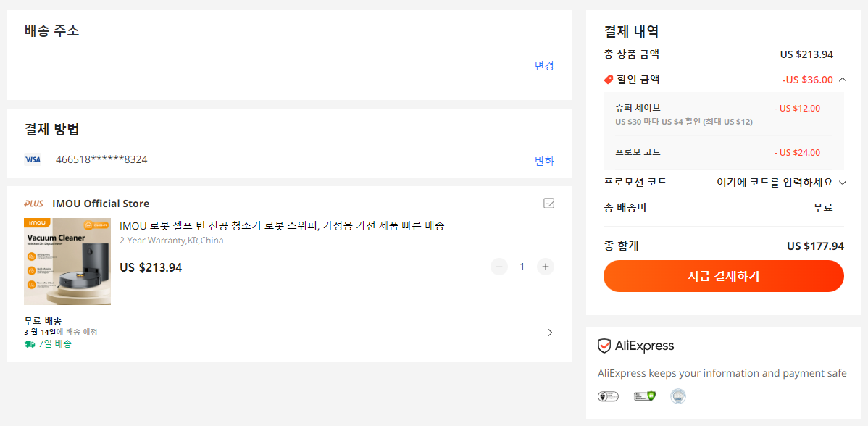
Task: Click the 3월 14일 delivery estimate text
Action: tap(61, 332)
